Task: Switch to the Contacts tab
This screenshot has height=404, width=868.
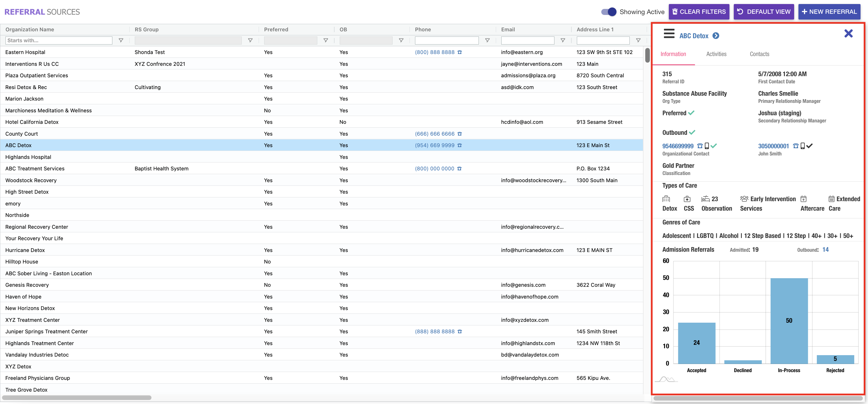Action: tap(759, 54)
